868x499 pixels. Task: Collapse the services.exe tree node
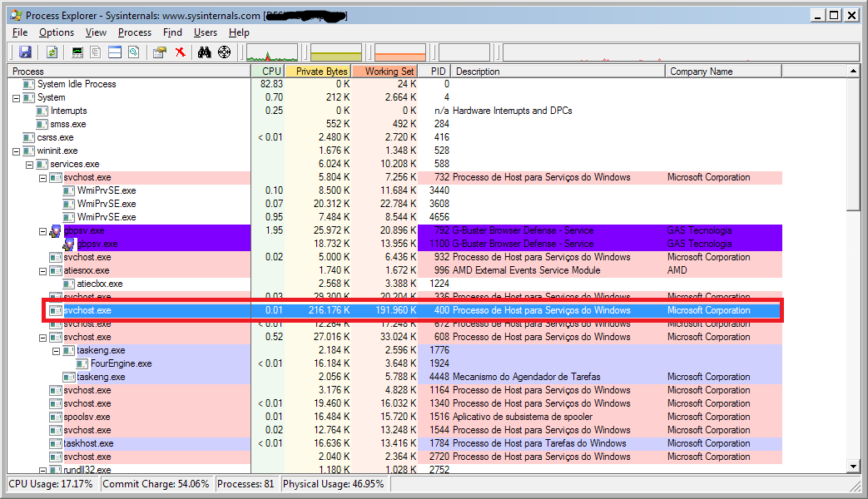29,165
